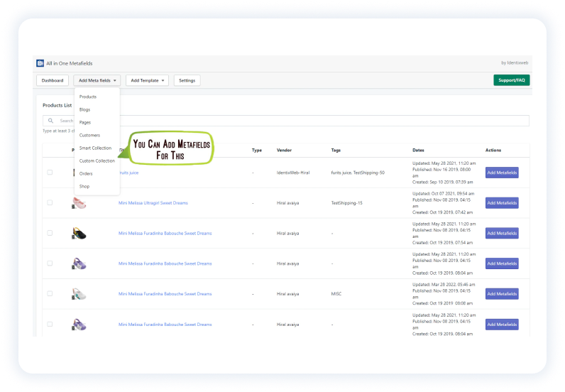Select the Mini Melissa Ultragirl row checkbox
This screenshot has height=392, width=565.
coord(50,203)
